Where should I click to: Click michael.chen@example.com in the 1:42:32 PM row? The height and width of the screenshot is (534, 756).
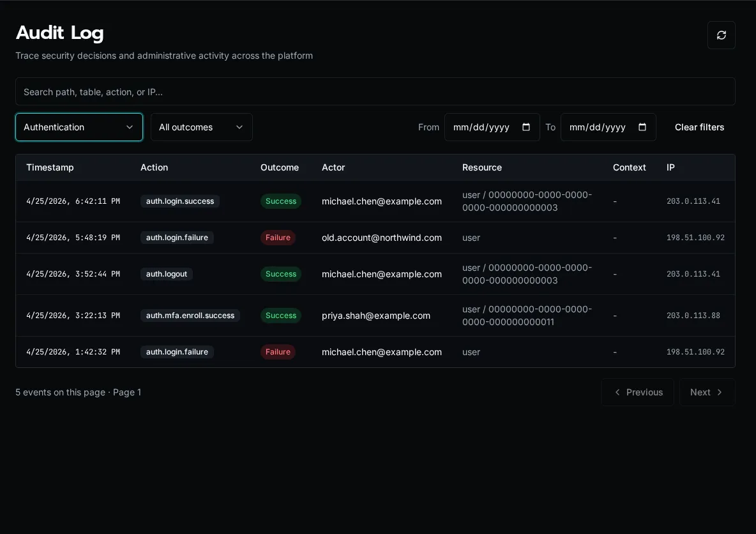click(381, 352)
